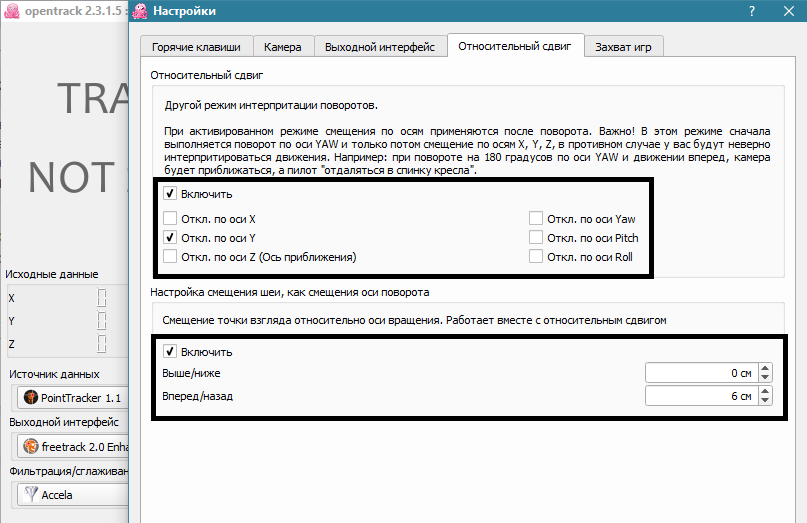Decrease the Выше/ниже value with down arrow

pyautogui.click(x=765, y=377)
